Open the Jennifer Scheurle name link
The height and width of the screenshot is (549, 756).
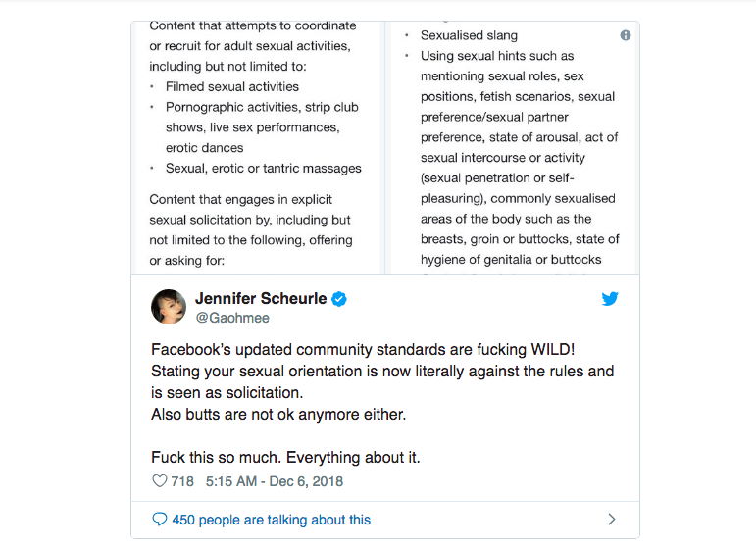click(261, 299)
